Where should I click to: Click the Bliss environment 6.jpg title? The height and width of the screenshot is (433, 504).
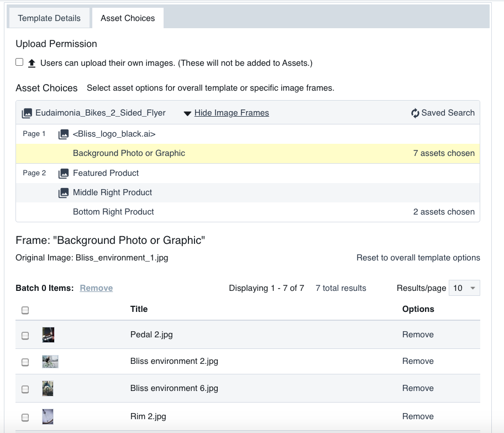(174, 388)
